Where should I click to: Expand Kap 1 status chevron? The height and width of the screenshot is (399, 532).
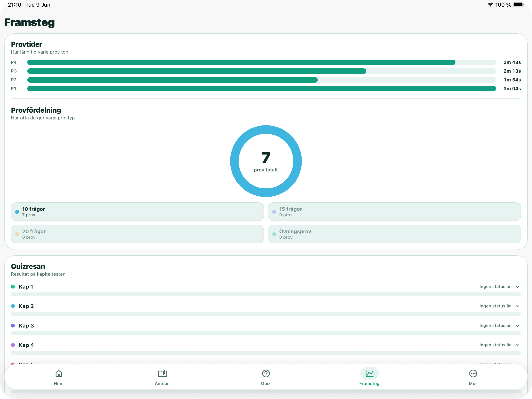(518, 287)
